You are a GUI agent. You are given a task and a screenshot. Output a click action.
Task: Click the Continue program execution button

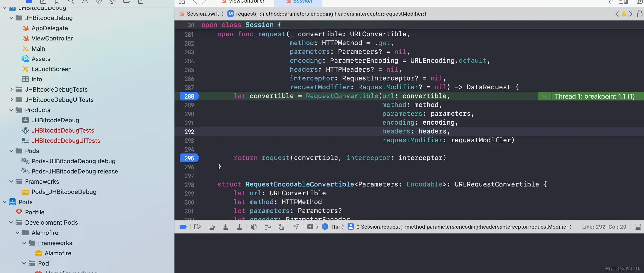click(x=197, y=227)
